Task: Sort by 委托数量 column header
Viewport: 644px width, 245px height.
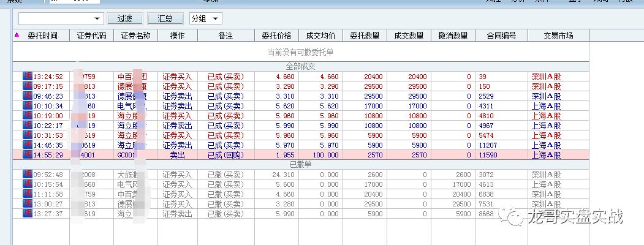Action: pyautogui.click(x=365, y=36)
